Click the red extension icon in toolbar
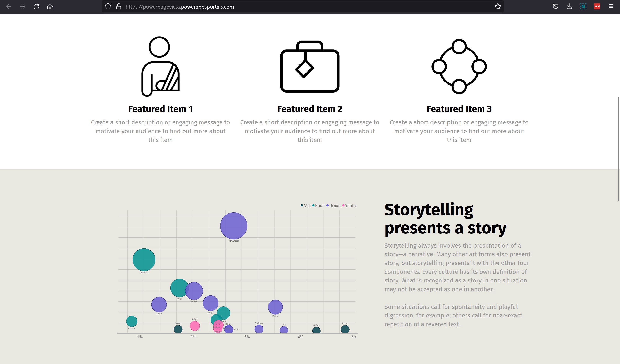620x364 pixels. pyautogui.click(x=597, y=7)
